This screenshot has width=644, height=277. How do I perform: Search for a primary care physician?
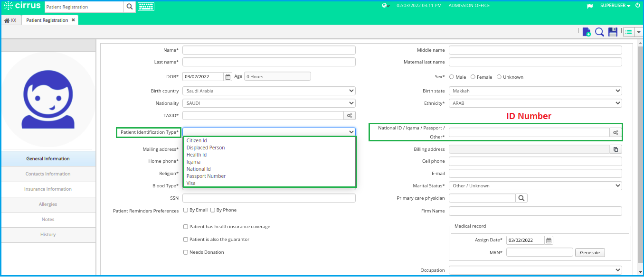(521, 198)
